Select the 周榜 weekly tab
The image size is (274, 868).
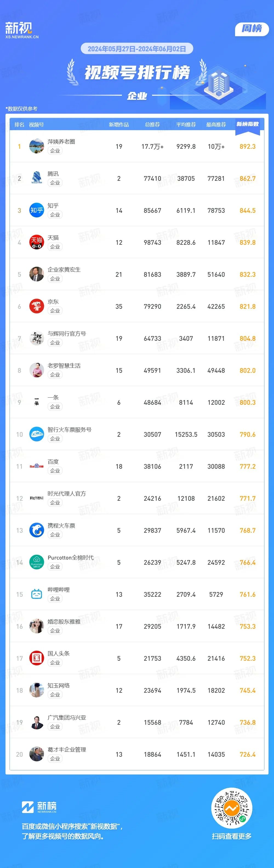click(252, 29)
